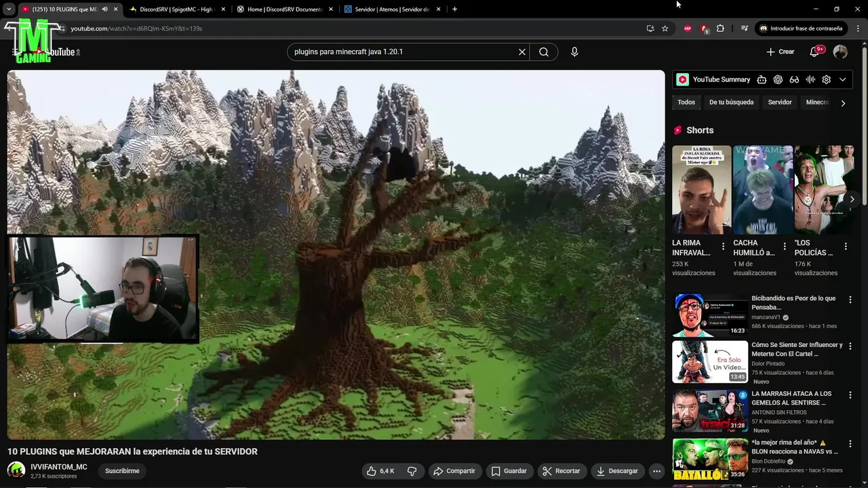Click the Compartir share button
868x488 pixels.
pos(454,471)
